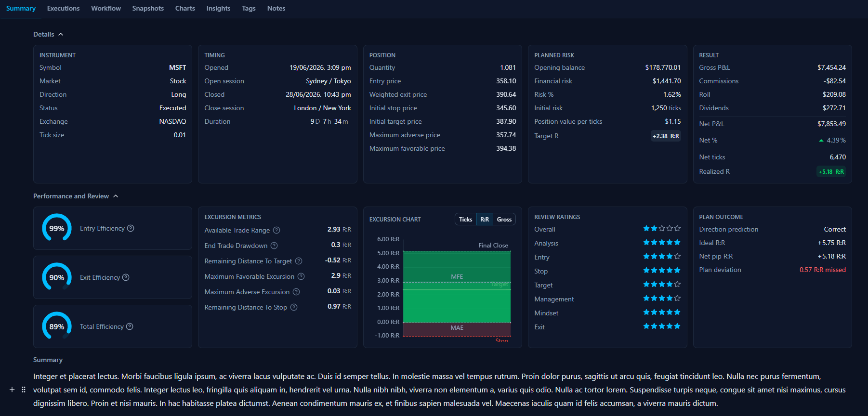
Task: Click the 99% entry efficiency gauge
Action: point(57,228)
